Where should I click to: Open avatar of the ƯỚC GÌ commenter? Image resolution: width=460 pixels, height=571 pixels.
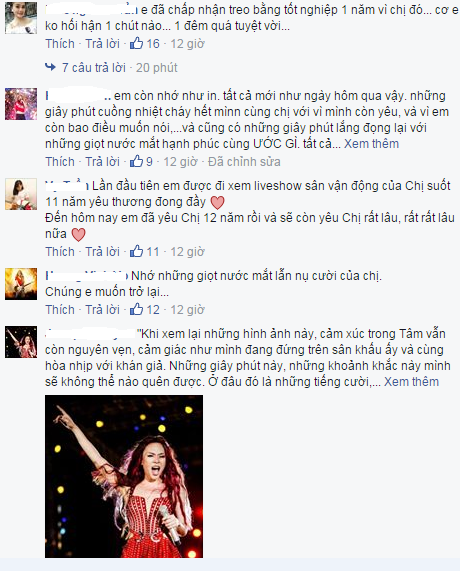coord(21,104)
